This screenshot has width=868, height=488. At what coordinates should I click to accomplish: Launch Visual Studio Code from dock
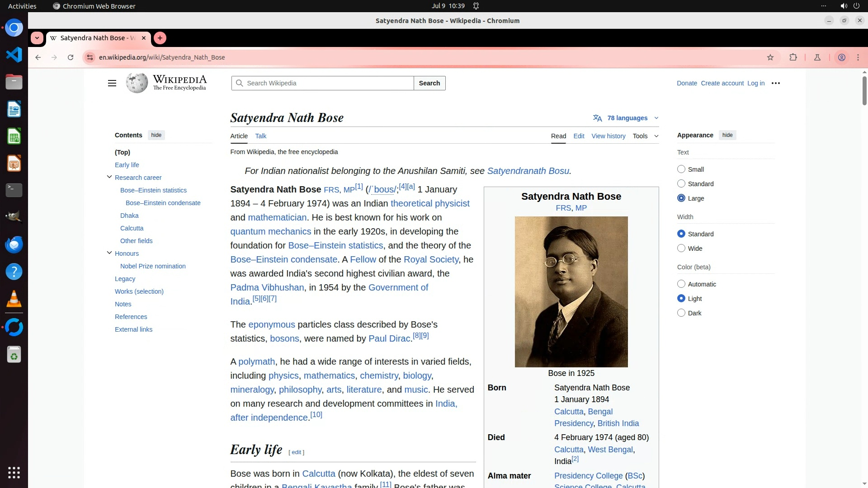click(x=14, y=55)
